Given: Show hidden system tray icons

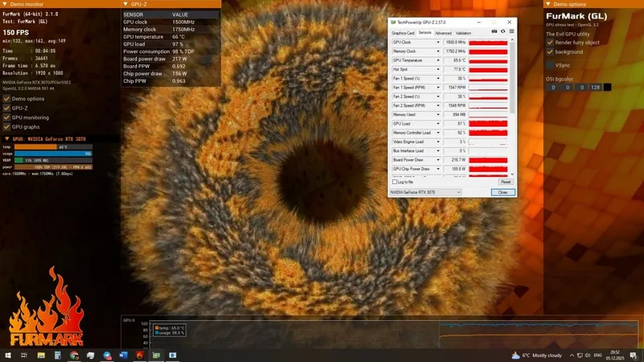Looking at the screenshot, I should [572, 356].
